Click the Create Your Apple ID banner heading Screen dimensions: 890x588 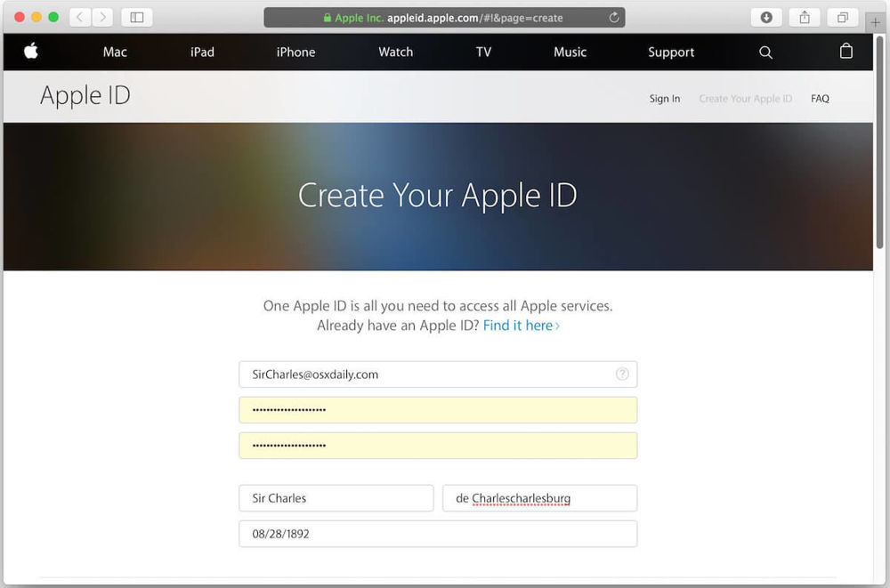point(438,195)
